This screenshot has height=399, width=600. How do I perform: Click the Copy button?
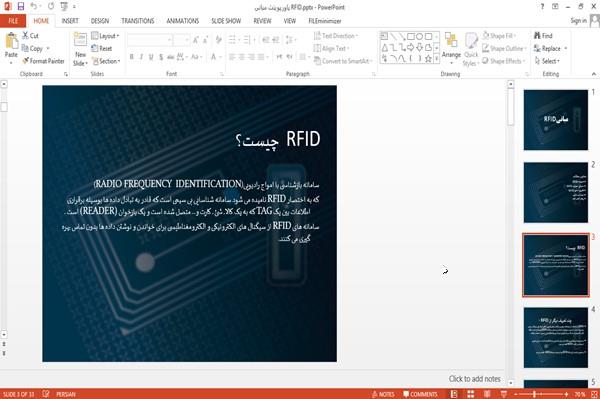32,49
